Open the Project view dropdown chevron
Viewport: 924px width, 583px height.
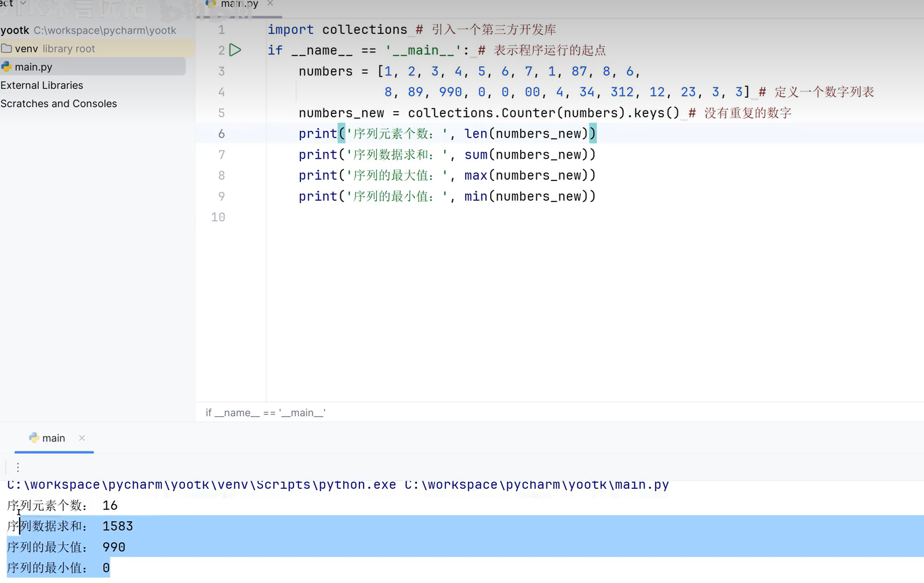(x=24, y=3)
